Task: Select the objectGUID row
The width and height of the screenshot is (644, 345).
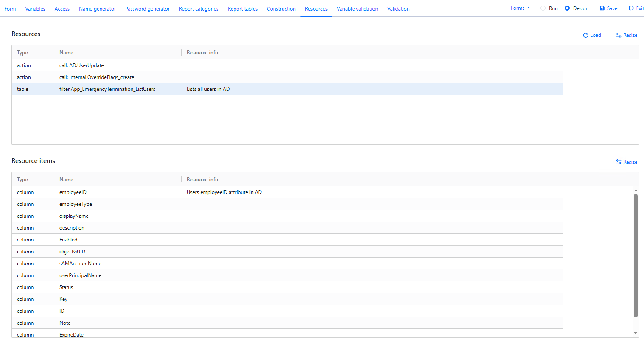Action: pyautogui.click(x=288, y=252)
